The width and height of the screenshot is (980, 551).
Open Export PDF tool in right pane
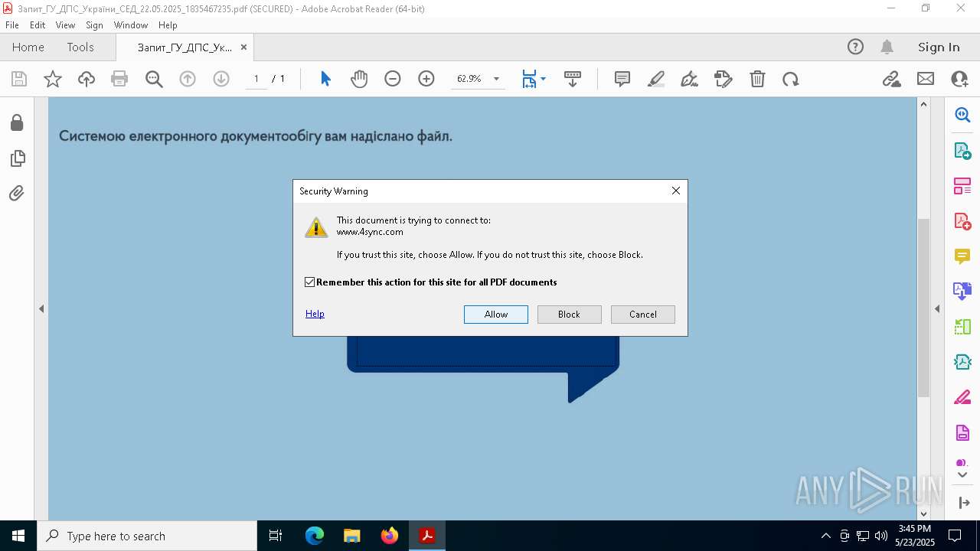[x=962, y=151]
